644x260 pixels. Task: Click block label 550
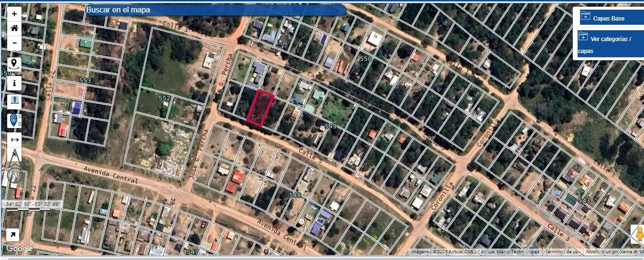click(366, 58)
